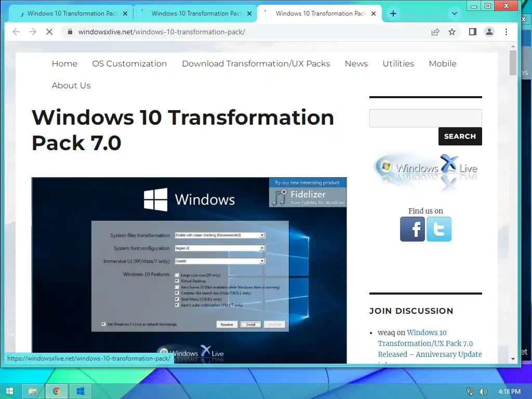Image resolution: width=532 pixels, height=399 pixels.
Task: Open Windows 10 Transformation/UX Pack 7.0 Released link
Action: 430,343
